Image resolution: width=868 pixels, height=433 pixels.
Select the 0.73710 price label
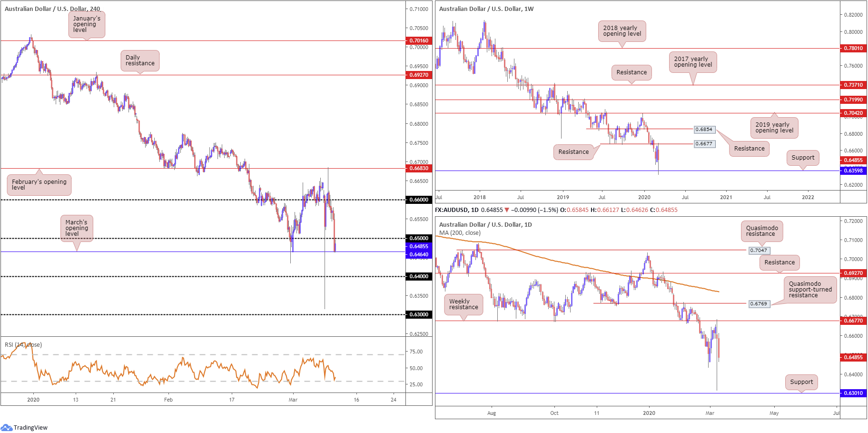click(853, 85)
